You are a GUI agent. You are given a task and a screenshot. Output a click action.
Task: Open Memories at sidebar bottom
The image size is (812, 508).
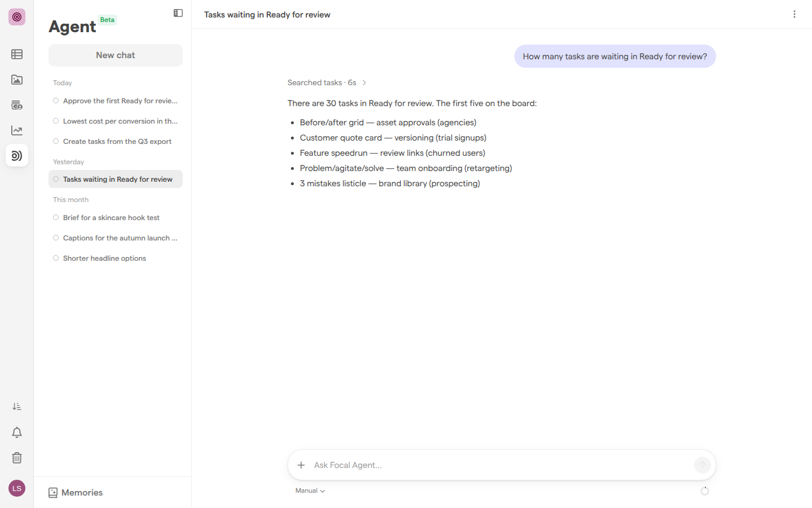(x=76, y=493)
